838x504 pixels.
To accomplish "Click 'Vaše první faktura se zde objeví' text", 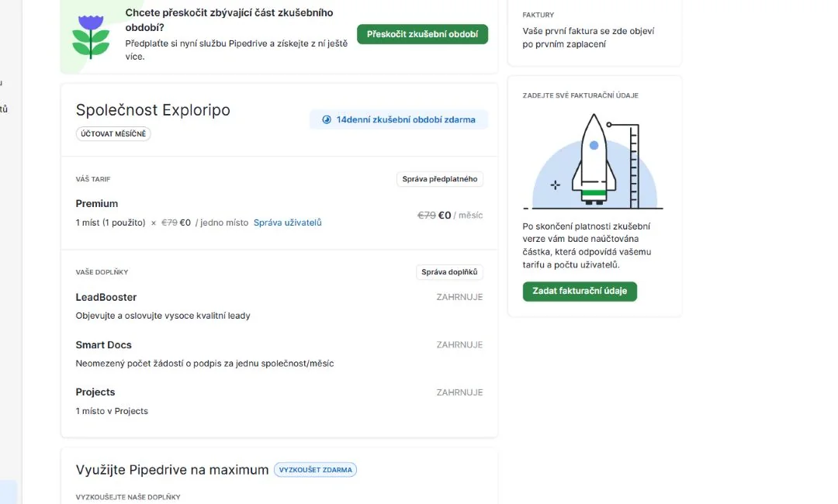I will (x=588, y=37).
